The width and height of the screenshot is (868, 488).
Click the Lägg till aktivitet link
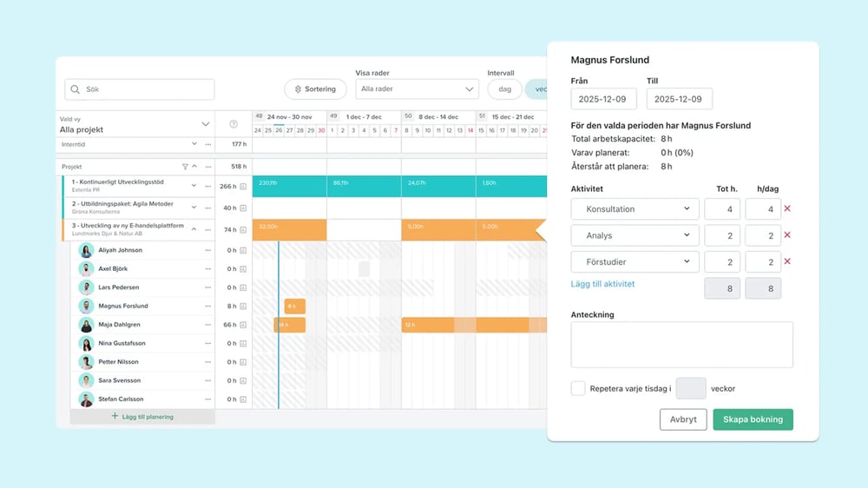point(602,284)
